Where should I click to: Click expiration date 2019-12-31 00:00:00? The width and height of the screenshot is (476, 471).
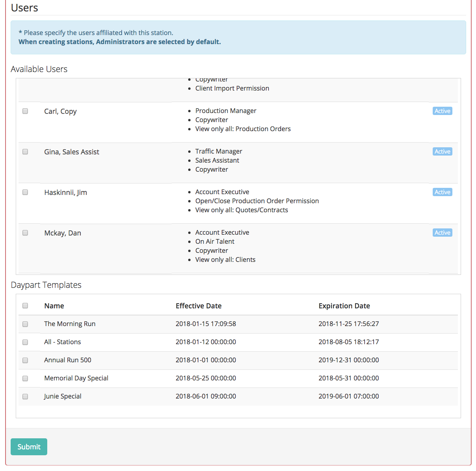click(349, 360)
